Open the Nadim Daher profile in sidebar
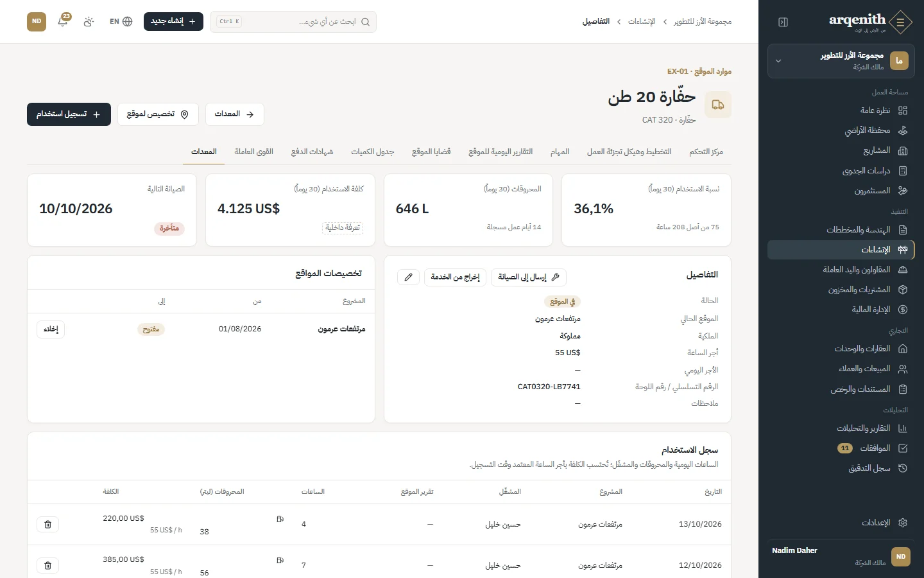This screenshot has height=578, width=924. pos(841,557)
